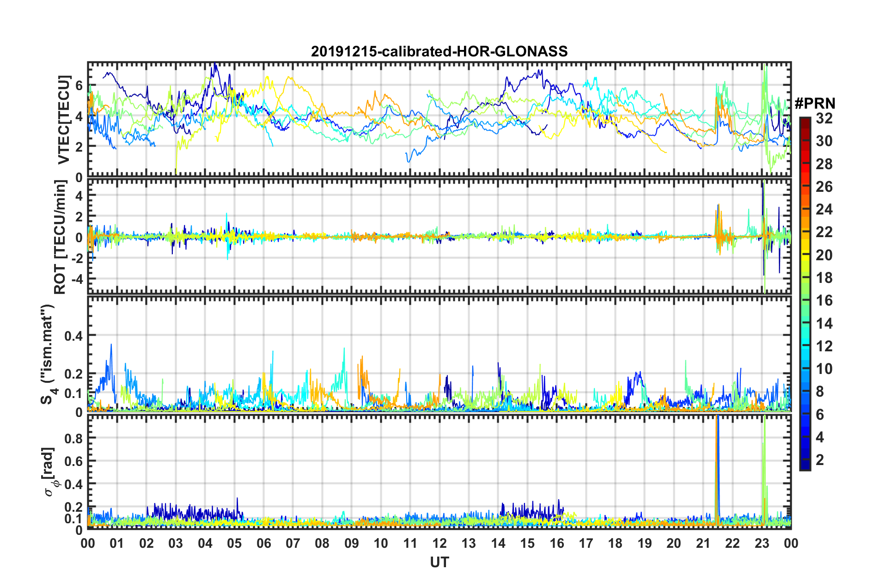Select colorbar tick label "30"
879x588 pixels.
coord(824,141)
